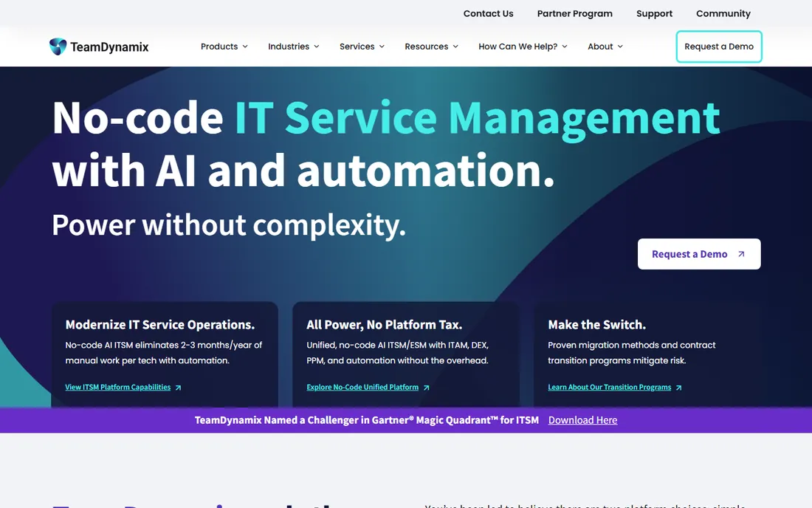Click Download Here in the purple banner
Screen dimensions: 812x508
coord(582,420)
